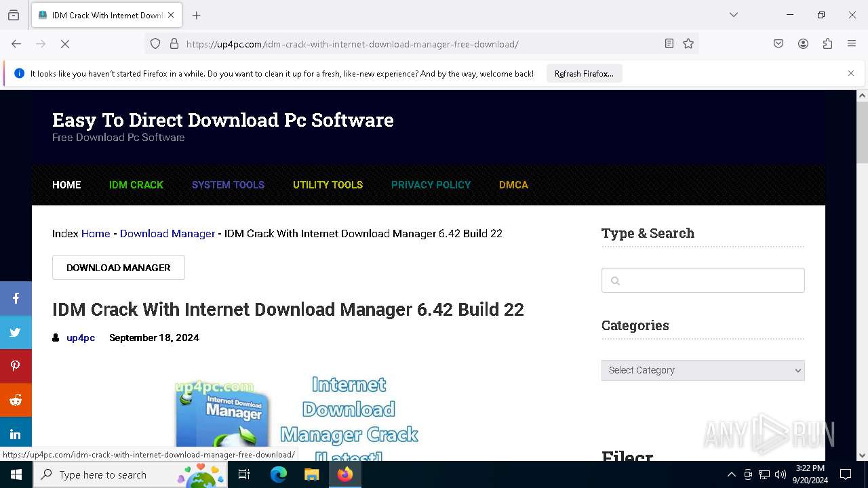Open network settings tray icon

tap(764, 474)
